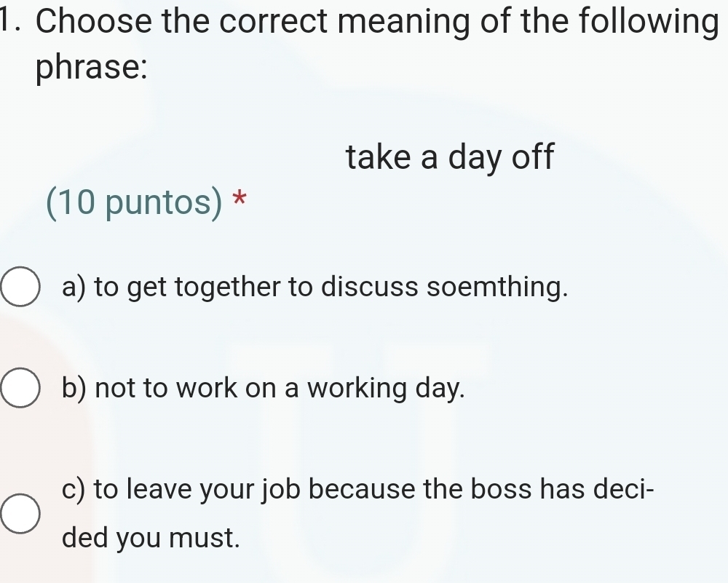Click the 'not to work on a working day' label

click(x=263, y=389)
